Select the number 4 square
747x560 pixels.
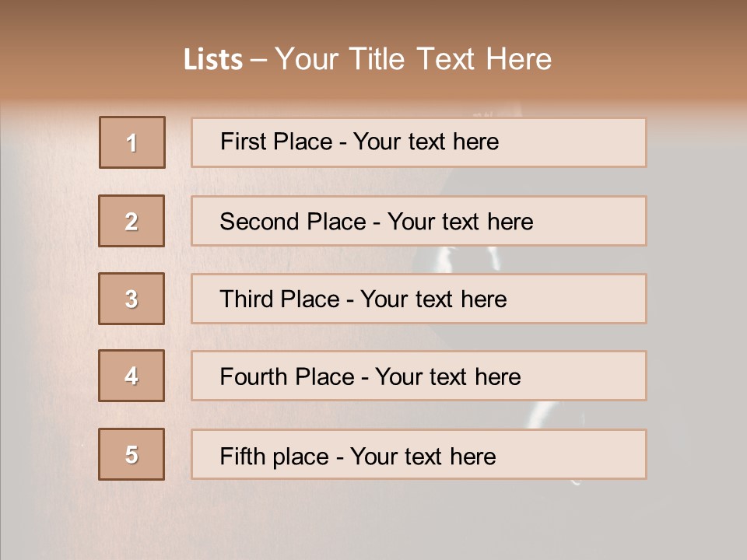[x=132, y=376]
